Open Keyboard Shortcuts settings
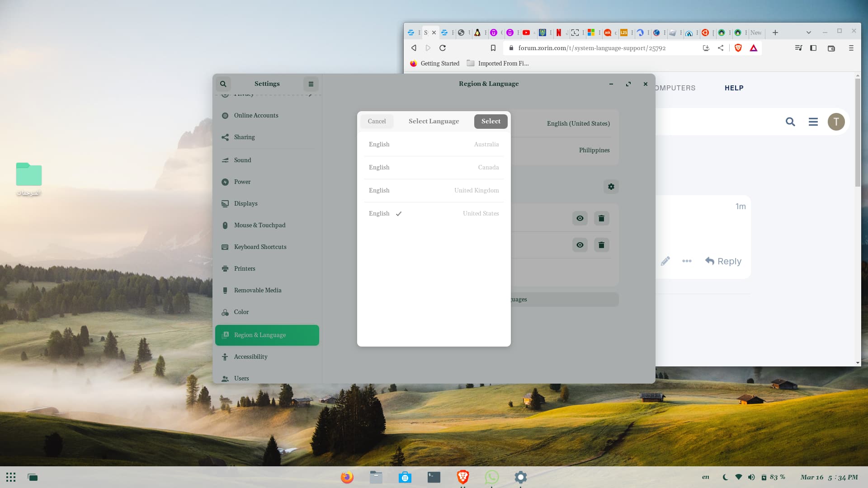 coord(267,247)
